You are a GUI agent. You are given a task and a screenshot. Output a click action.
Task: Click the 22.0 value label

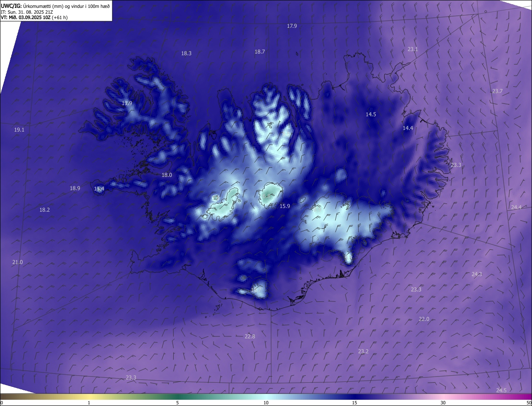click(424, 319)
